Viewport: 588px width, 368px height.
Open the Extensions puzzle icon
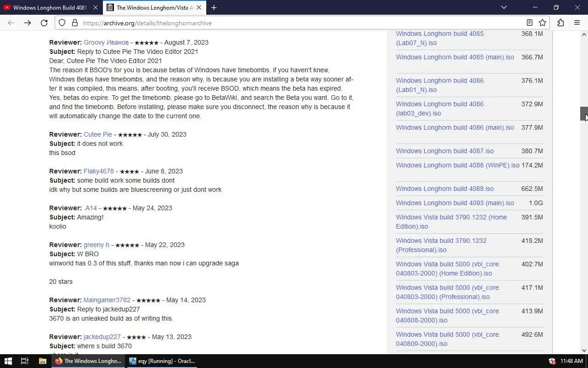560,23
